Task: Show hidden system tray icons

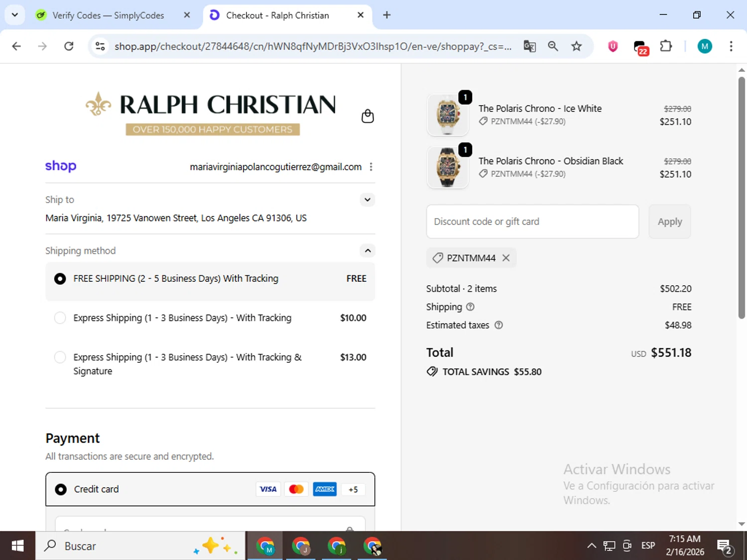Action: 591,546
